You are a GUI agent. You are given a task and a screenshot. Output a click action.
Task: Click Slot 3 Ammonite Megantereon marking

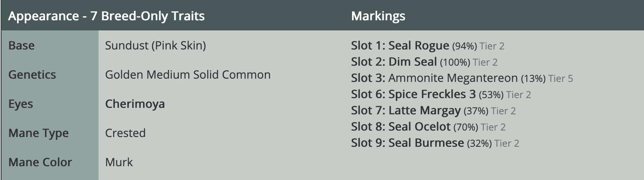(453, 78)
